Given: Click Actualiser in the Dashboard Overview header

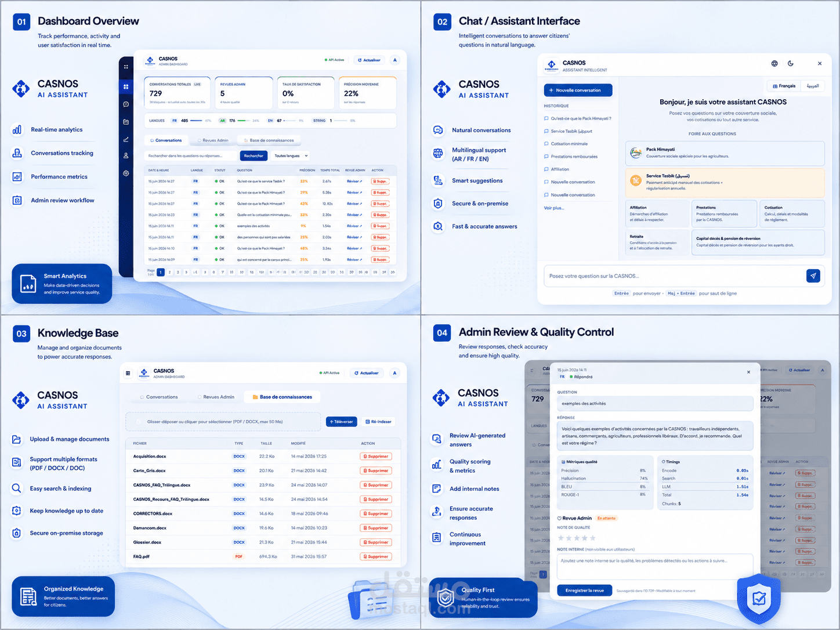Looking at the screenshot, I should pyautogui.click(x=369, y=60).
